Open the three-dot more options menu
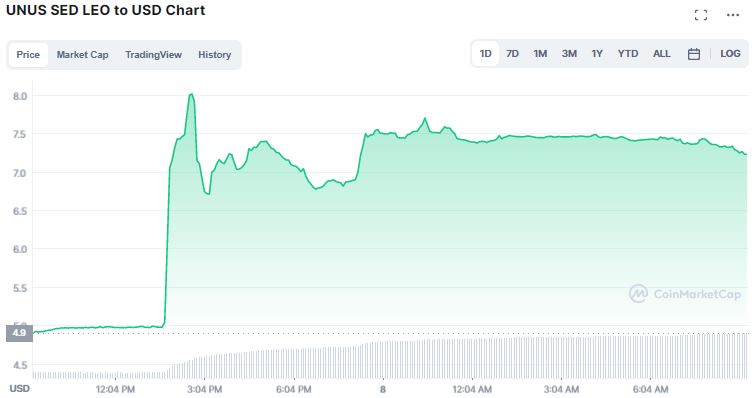This screenshot has width=755, height=398. [x=733, y=15]
